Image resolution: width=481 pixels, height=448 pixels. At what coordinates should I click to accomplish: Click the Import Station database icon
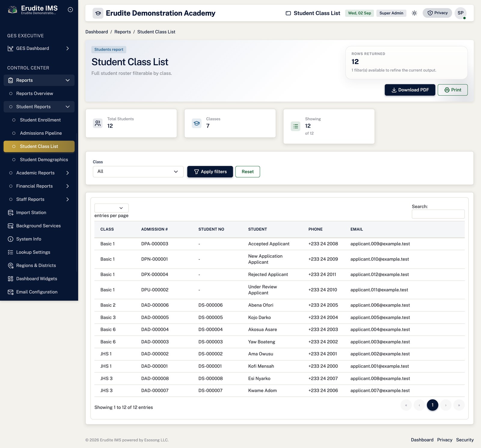coord(11,213)
